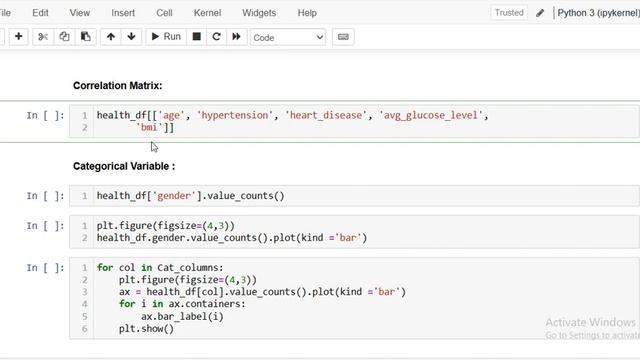The width and height of the screenshot is (640, 360).
Task: Open the cell type Code dropdown
Action: [x=288, y=37]
